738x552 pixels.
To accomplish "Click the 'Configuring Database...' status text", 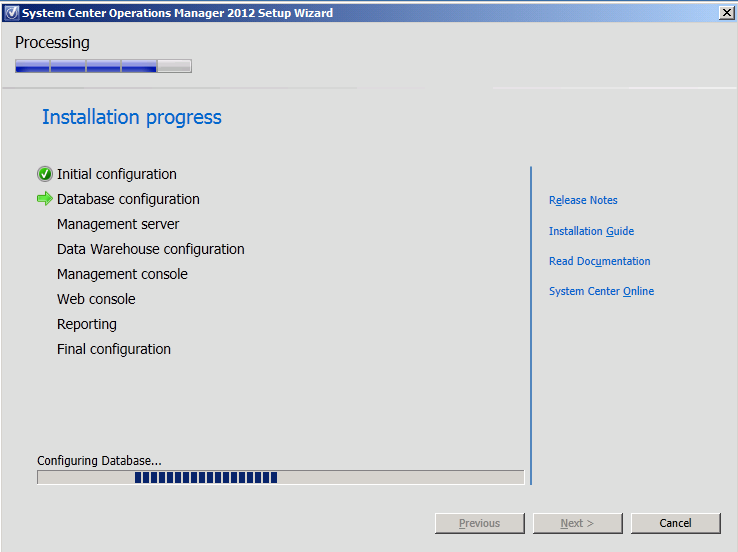I will pyautogui.click(x=99, y=461).
